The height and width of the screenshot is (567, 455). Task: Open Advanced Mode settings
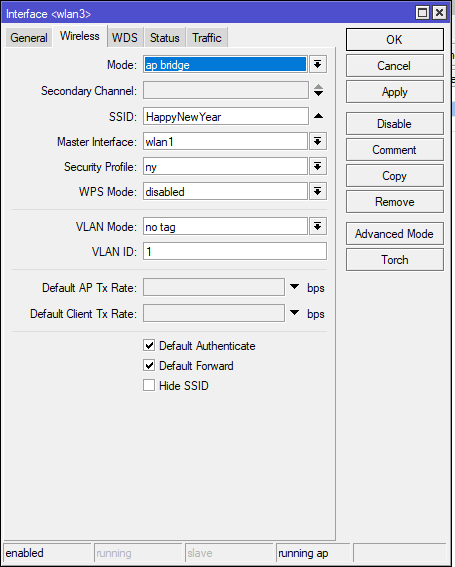point(395,234)
